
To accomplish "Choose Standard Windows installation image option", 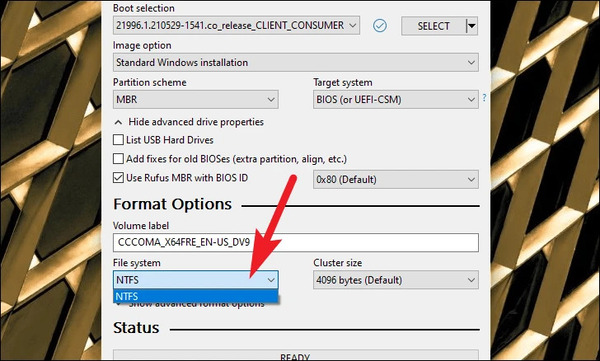I will click(296, 62).
